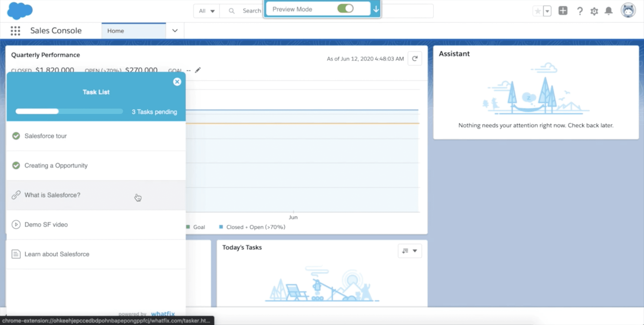This screenshot has width=644, height=325.
Task: Expand the Home tab navigation chevron
Action: point(175,31)
